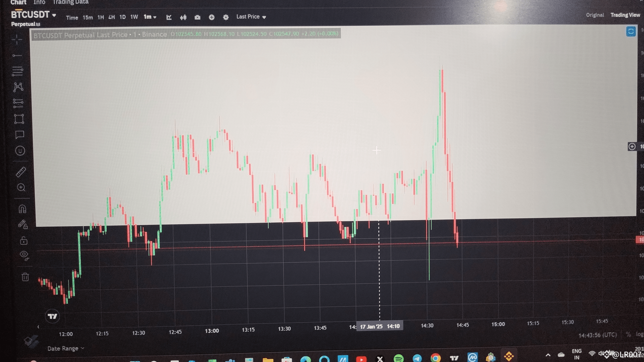Open Spotify from the taskbar

coord(398,358)
